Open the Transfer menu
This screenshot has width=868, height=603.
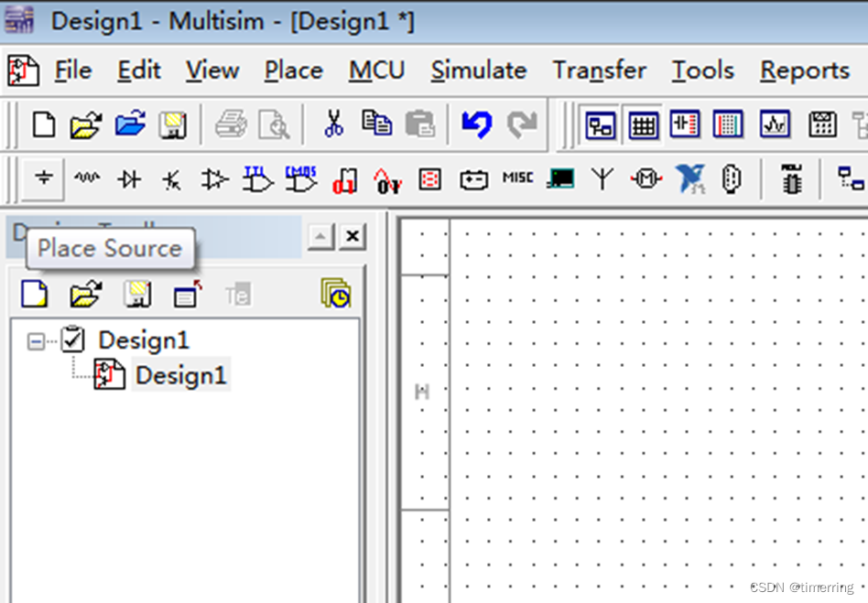(600, 70)
